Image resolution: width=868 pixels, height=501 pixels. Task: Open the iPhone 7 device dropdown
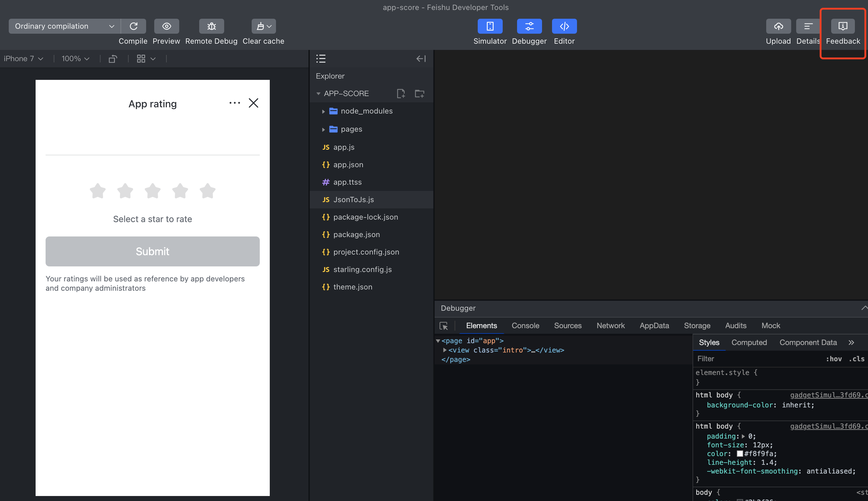[x=23, y=59]
